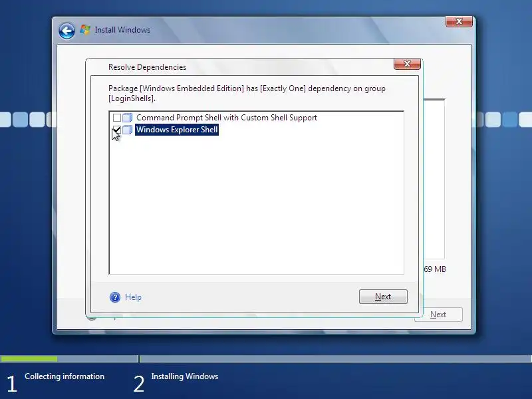Click Next in the Install Windows background window
The height and width of the screenshot is (399, 532).
point(438,315)
